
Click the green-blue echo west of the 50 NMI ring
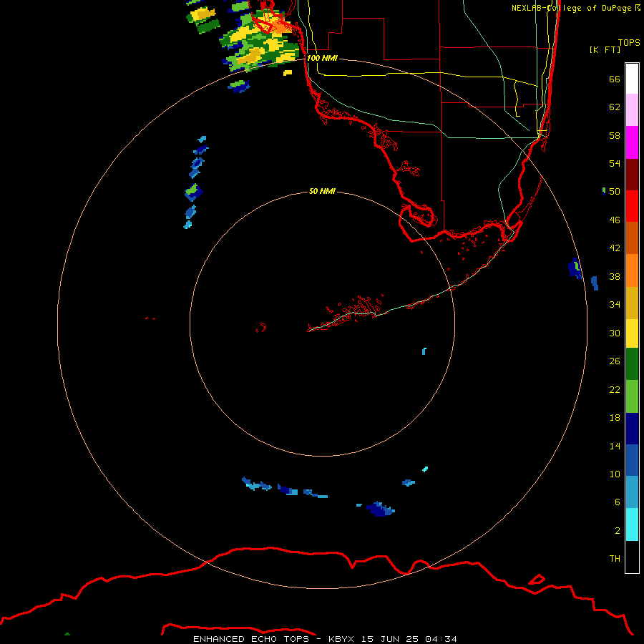tap(193, 192)
